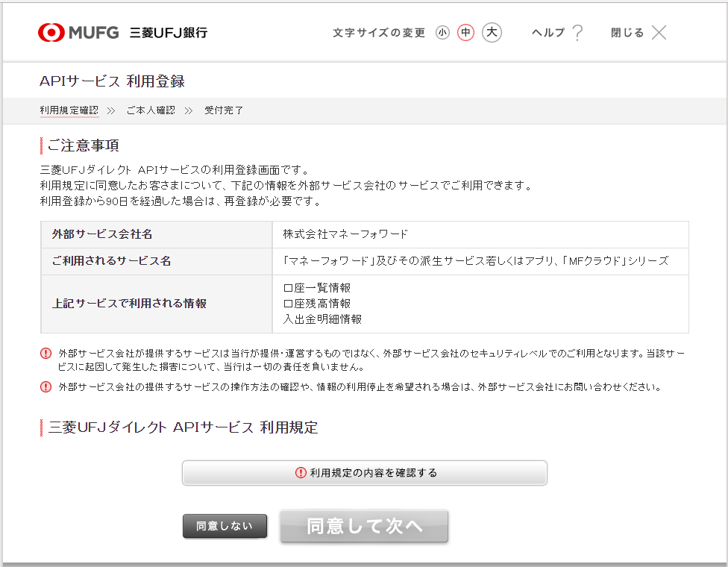Select the 受付完了 step
728x567 pixels.
224,110
